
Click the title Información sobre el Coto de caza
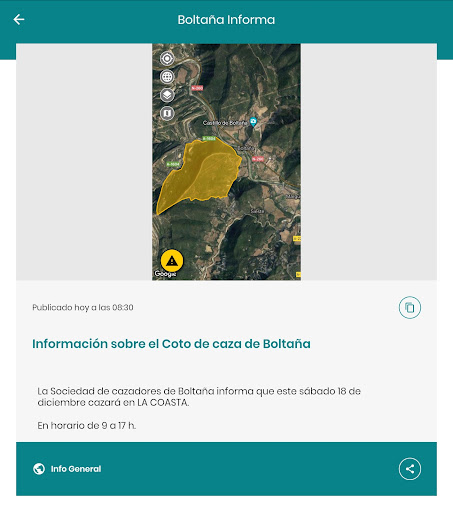pos(171,344)
